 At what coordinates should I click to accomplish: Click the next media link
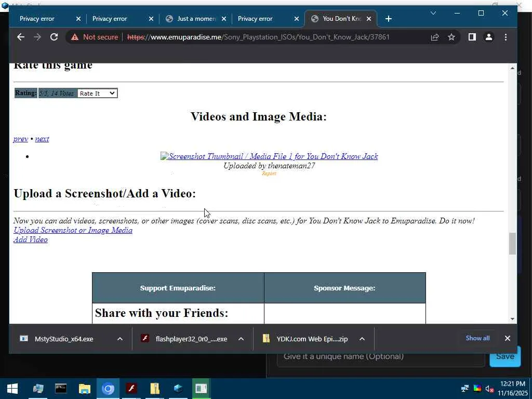click(42, 139)
